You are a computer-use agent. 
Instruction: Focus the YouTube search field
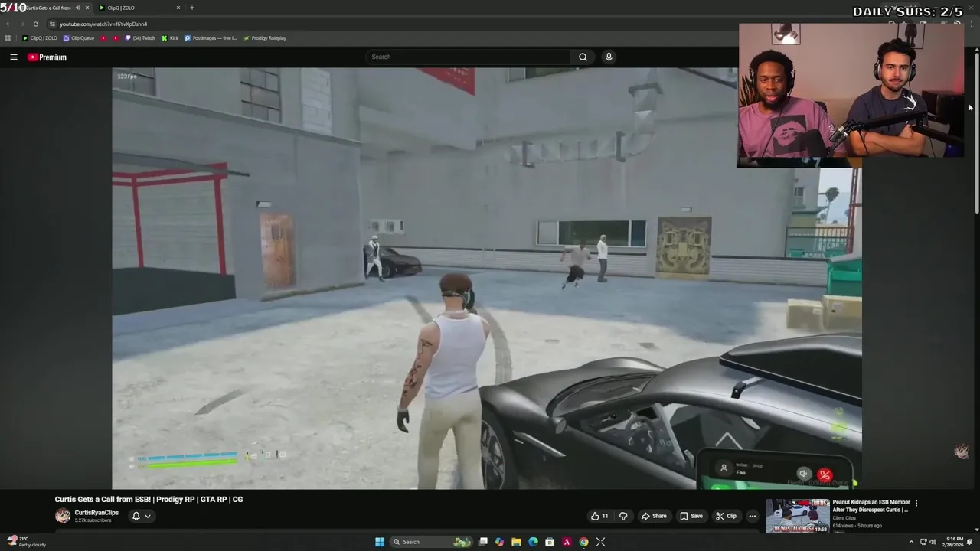click(x=469, y=57)
